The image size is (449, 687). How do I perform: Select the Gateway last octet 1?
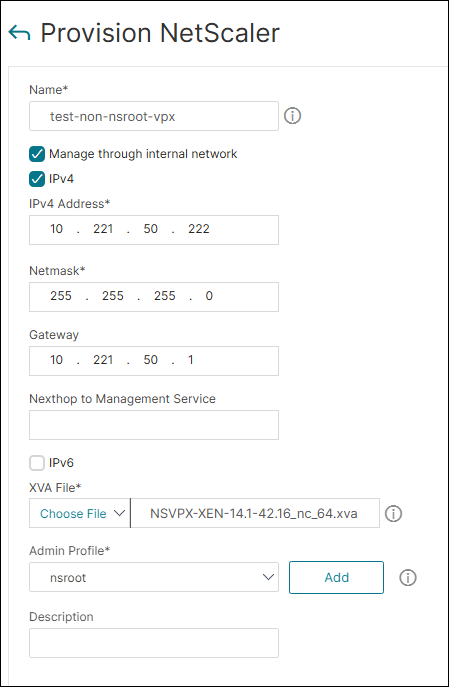coord(191,360)
